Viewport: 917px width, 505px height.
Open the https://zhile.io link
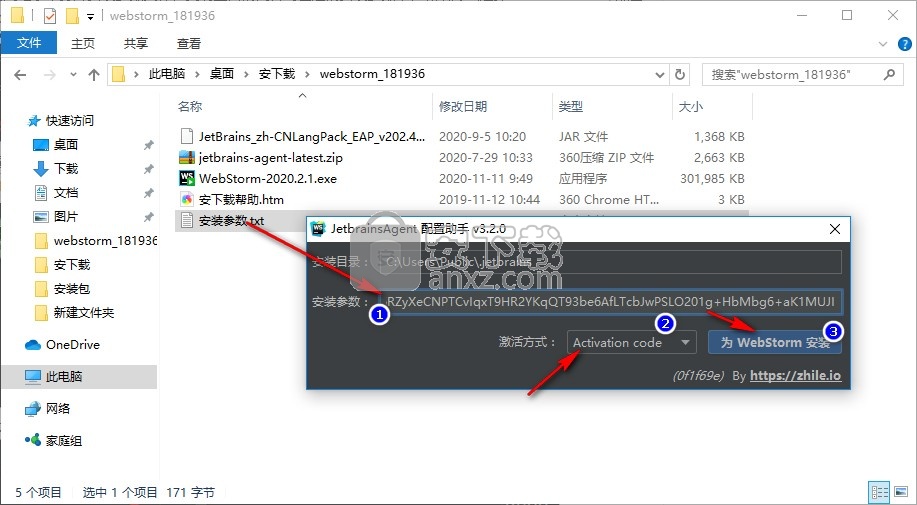[x=795, y=375]
